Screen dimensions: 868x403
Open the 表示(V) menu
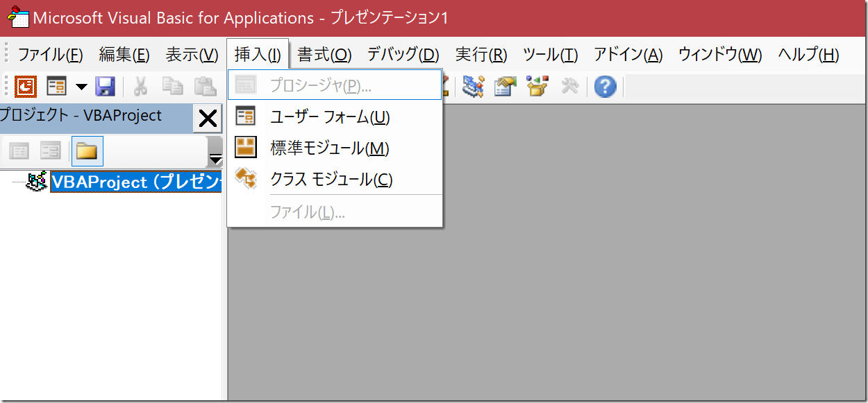192,55
